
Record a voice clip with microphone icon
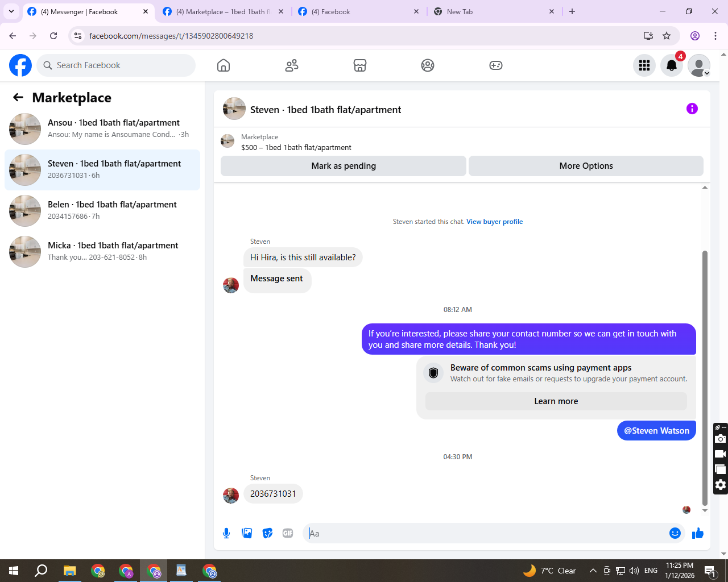pyautogui.click(x=226, y=533)
